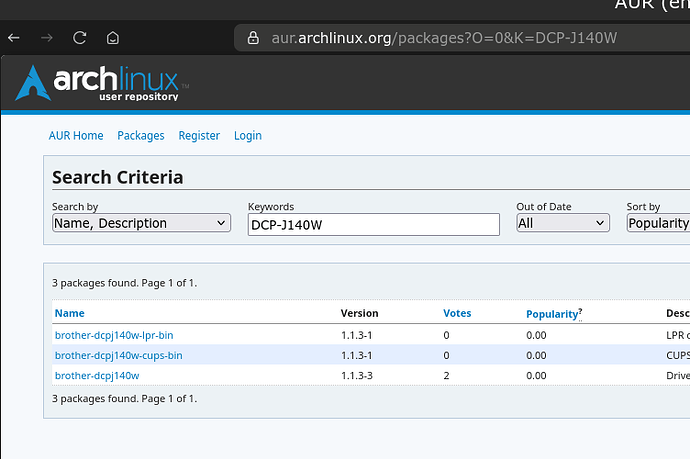Open brother-dcpj140w-cups-bin package
The image size is (690, 459).
pyautogui.click(x=118, y=355)
